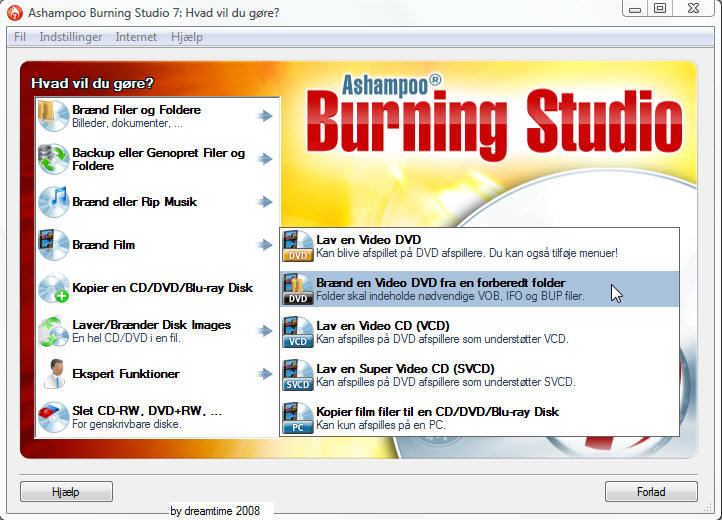
Task: Expand the Laver/Brænder Disk Images arrow
Action: tap(265, 331)
